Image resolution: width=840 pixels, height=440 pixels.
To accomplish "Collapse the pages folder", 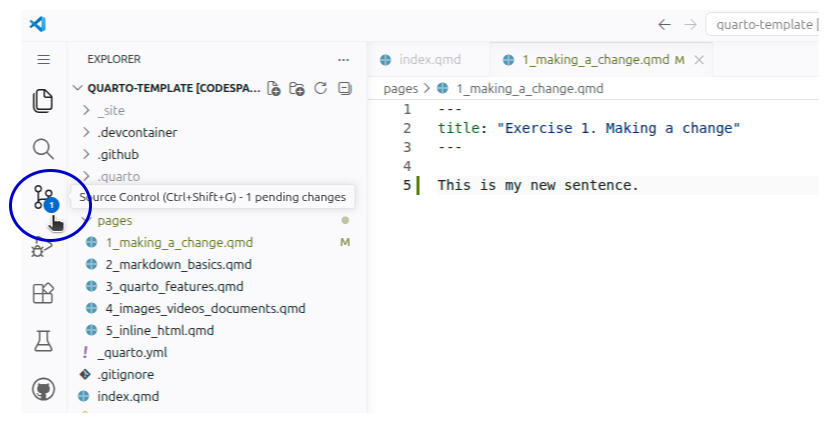I will (115, 220).
